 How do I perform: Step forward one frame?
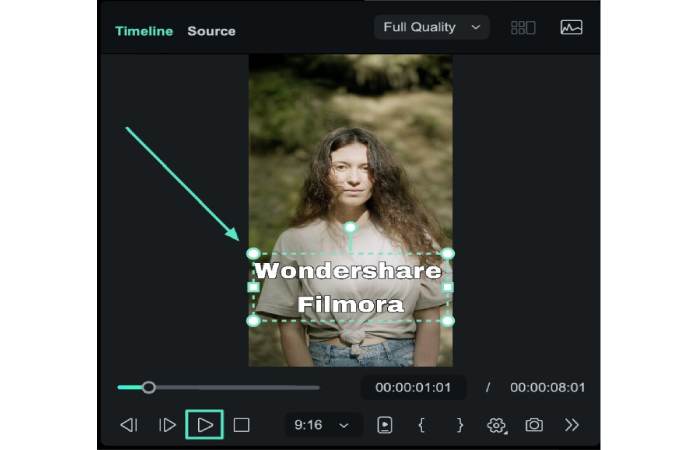pyautogui.click(x=167, y=425)
